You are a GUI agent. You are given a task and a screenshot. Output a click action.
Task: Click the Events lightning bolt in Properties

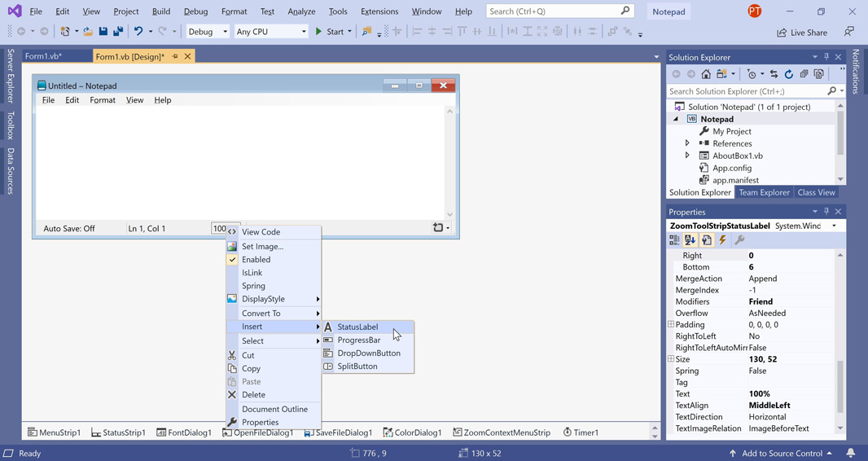pyautogui.click(x=722, y=240)
